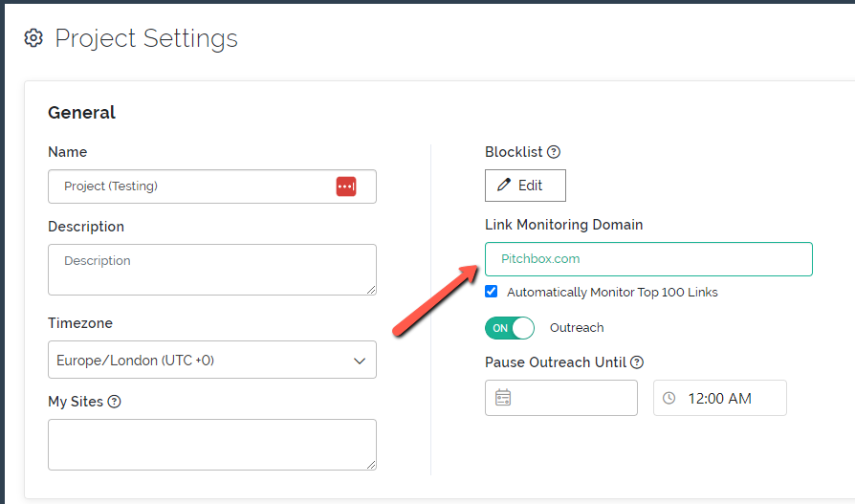Click the My Sites label text
855x504 pixels.
[x=76, y=402]
